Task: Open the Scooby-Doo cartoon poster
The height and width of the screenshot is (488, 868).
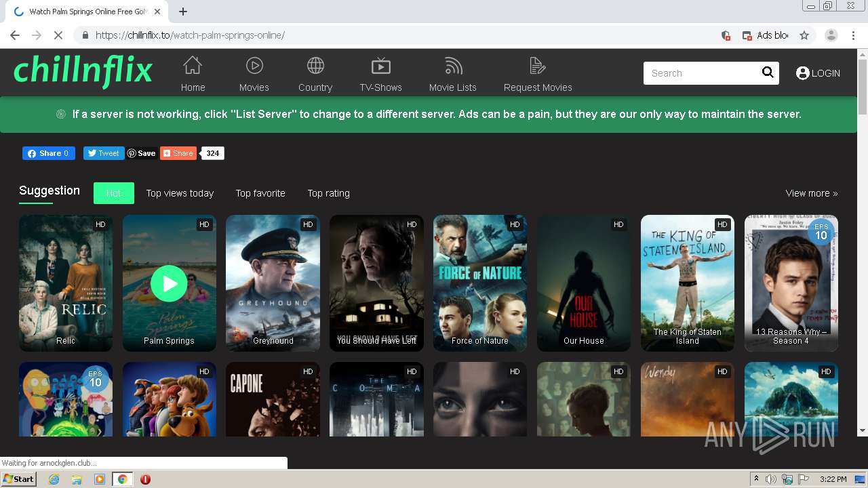Action: [169, 399]
